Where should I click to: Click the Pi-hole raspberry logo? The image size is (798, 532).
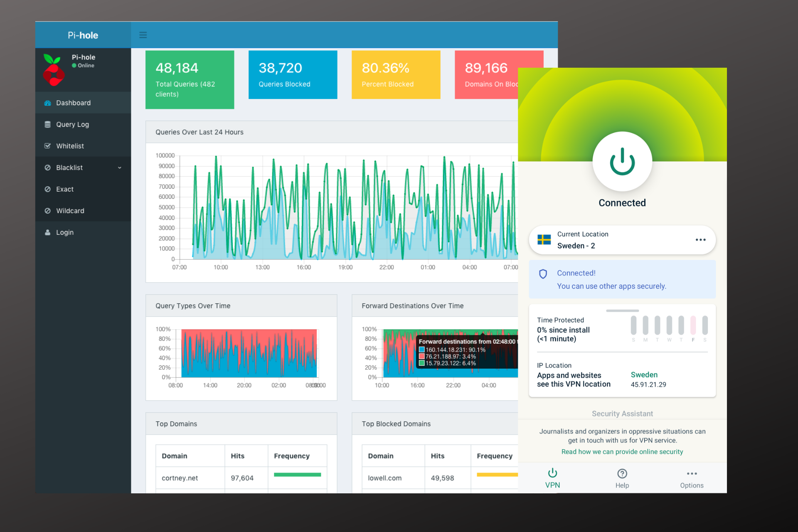click(54, 70)
